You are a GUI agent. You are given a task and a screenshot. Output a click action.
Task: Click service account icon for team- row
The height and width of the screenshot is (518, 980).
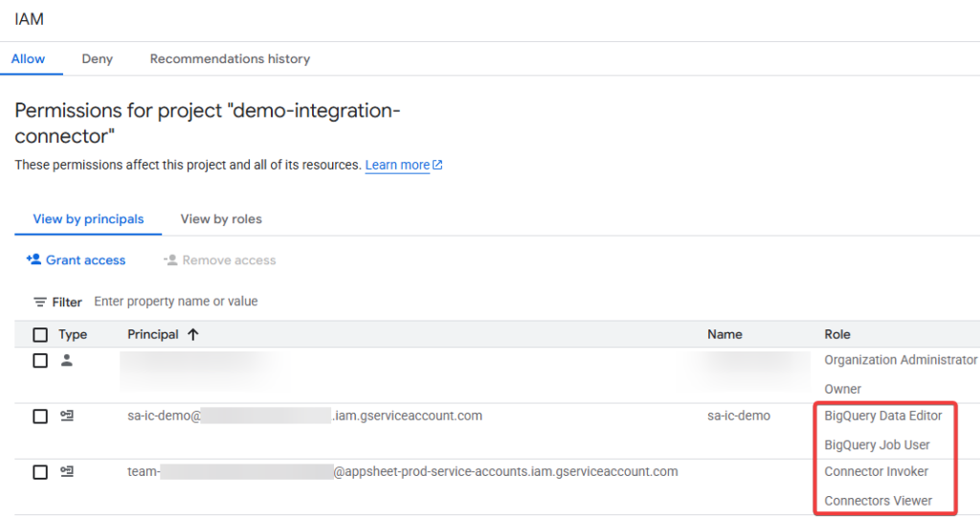(67, 471)
